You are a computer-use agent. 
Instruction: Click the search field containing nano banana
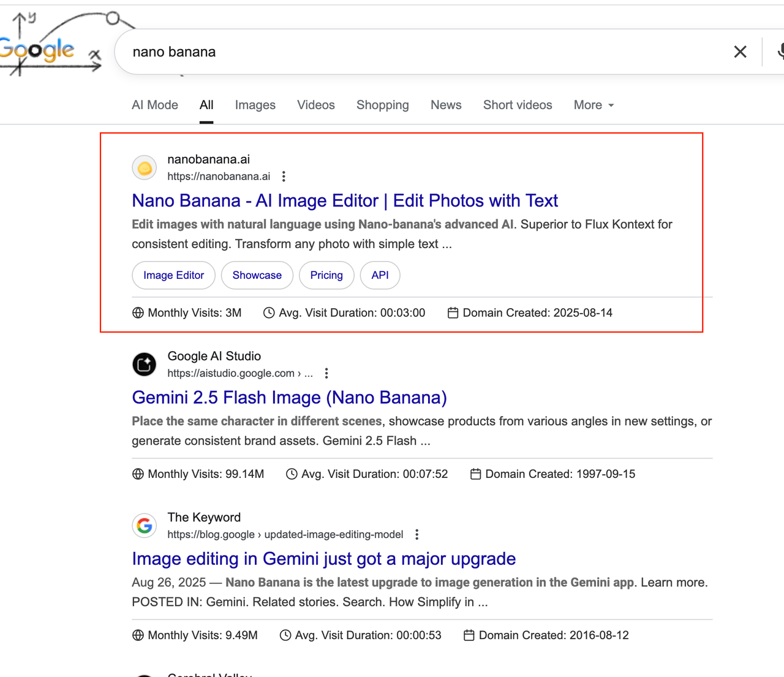click(423, 52)
